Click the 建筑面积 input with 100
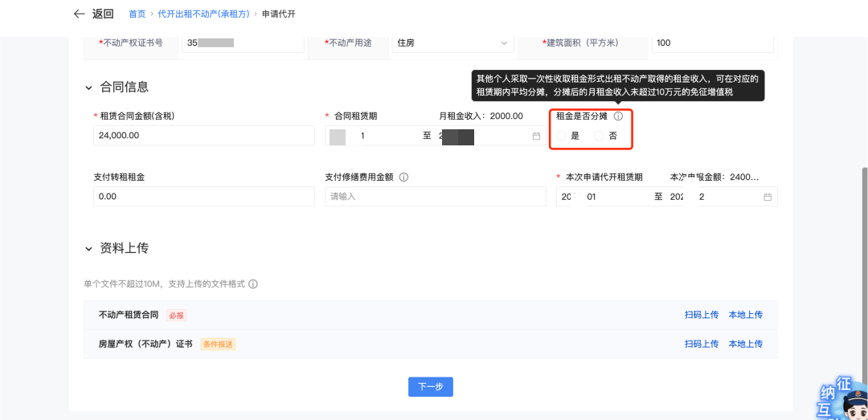The width and height of the screenshot is (868, 420). 712,43
